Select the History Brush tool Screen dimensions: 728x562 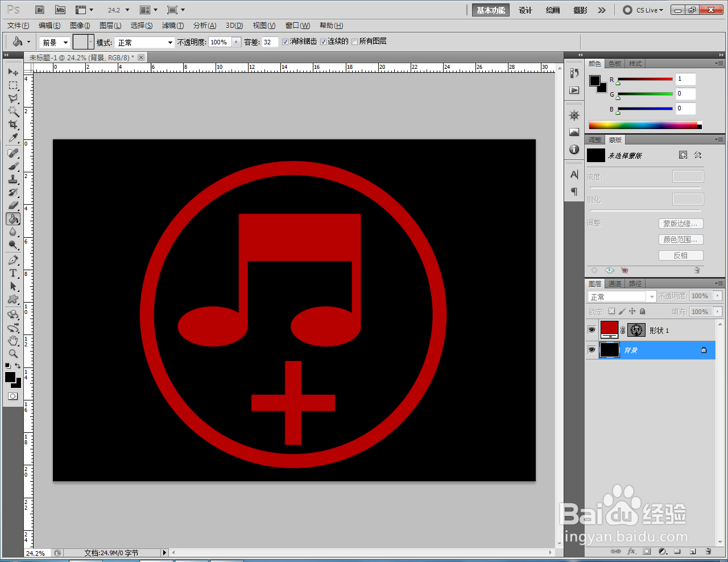coord(13,192)
